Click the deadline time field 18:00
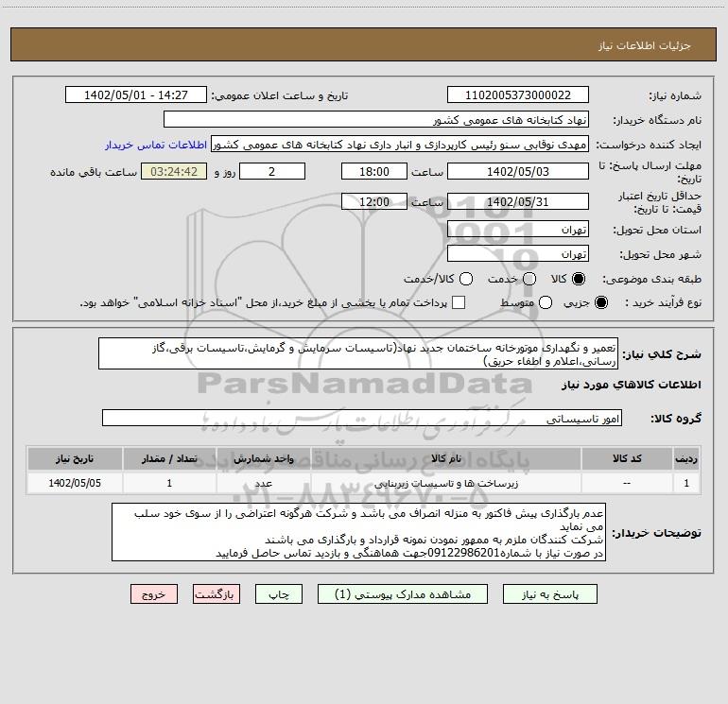The height and width of the screenshot is (704, 728). (374, 171)
